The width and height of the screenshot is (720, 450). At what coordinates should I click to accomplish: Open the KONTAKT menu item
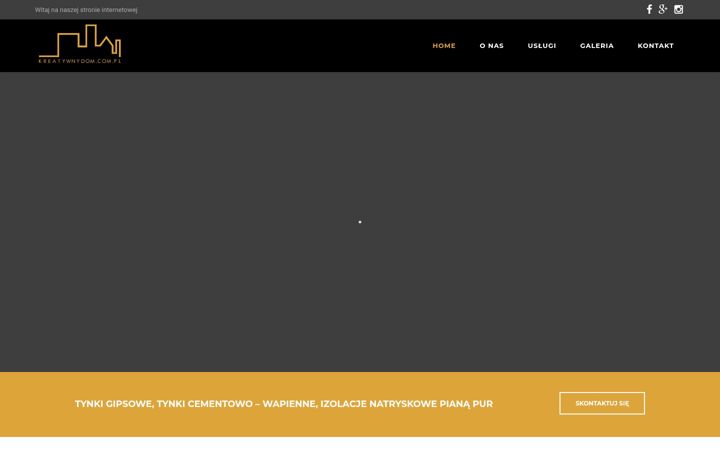click(655, 45)
